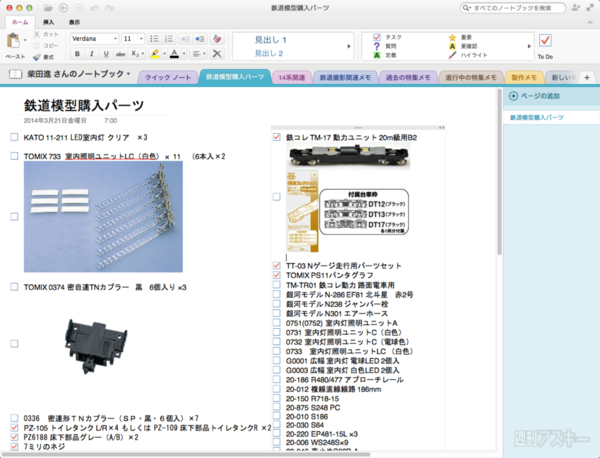The width and height of the screenshot is (600, 458).
Task: Uncheck the TOMIX PS11パンタグラフ checkbox
Action: click(276, 275)
